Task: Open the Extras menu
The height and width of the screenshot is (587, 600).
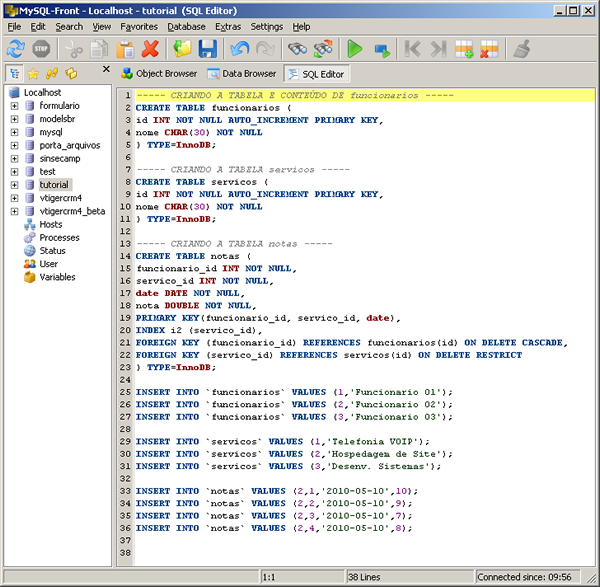Action: click(x=228, y=27)
